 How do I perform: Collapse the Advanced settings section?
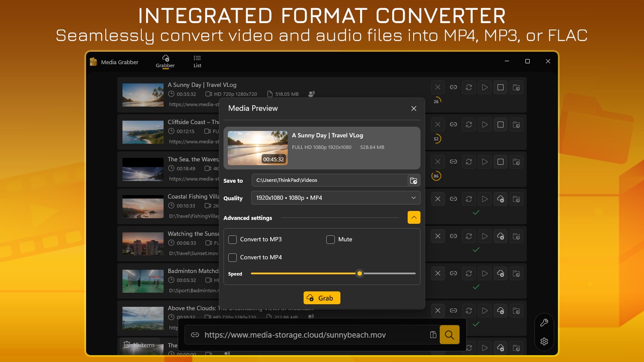click(x=414, y=217)
